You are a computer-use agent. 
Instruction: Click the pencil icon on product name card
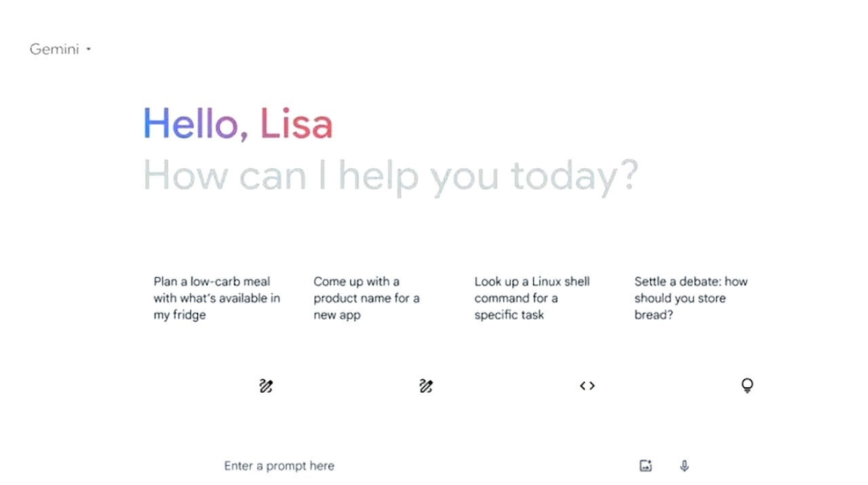(x=426, y=386)
